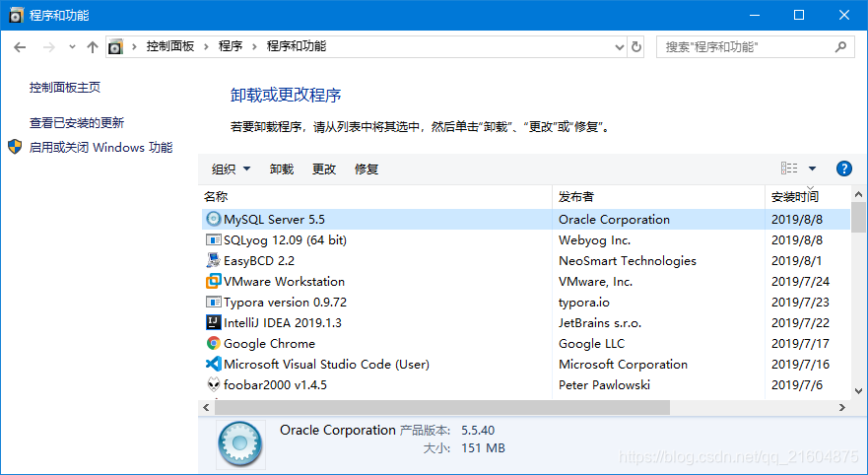868x475 pixels.
Task: Click the scroll down arrow of the list
Action: pos(858,391)
